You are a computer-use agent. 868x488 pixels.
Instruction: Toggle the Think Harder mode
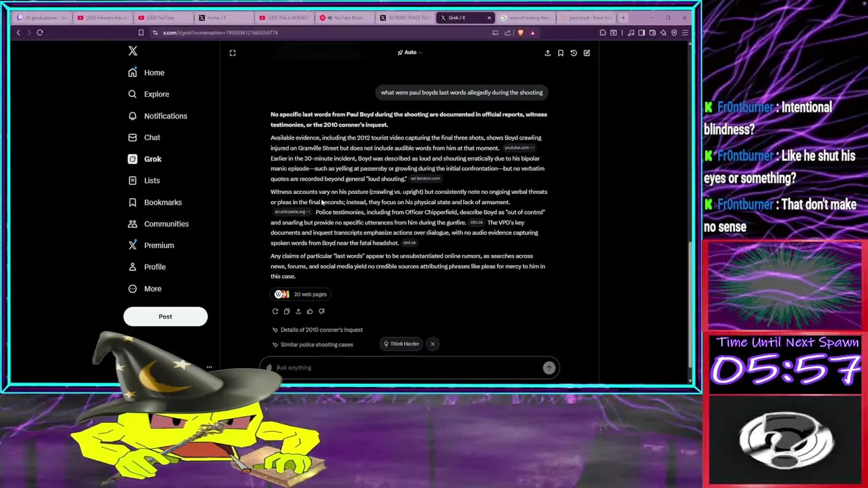point(401,344)
